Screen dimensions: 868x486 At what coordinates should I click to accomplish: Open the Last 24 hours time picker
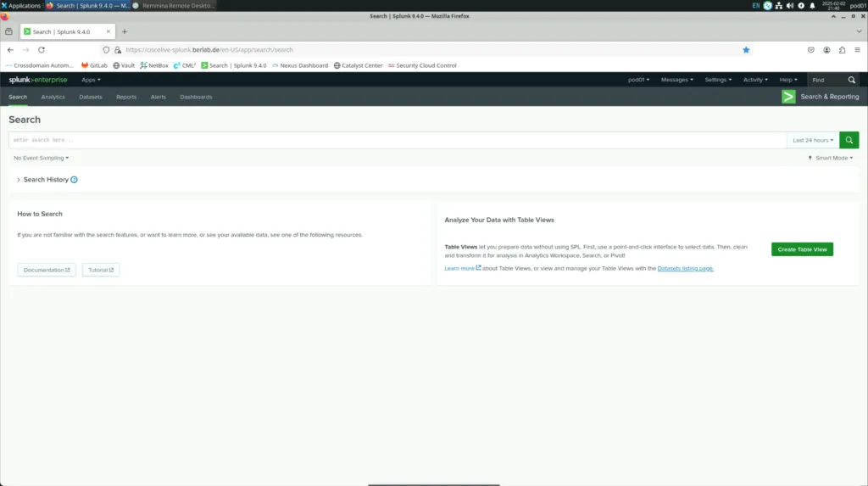pyautogui.click(x=812, y=140)
